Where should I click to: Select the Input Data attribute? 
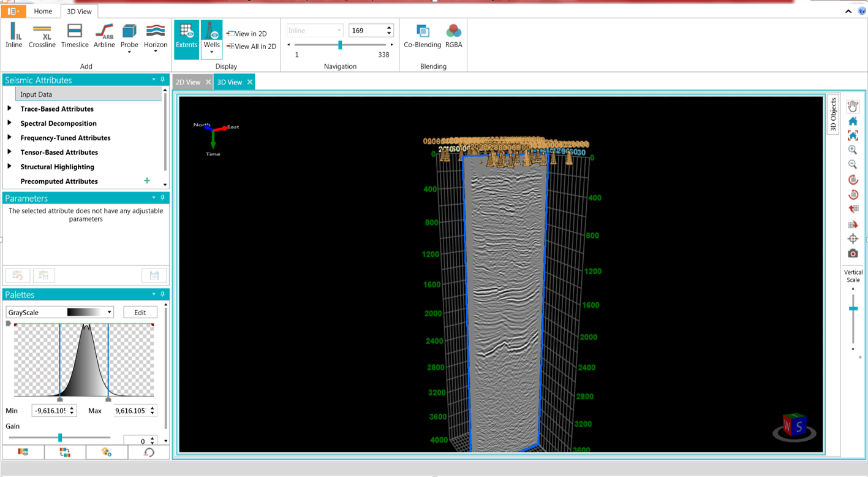[x=89, y=94]
